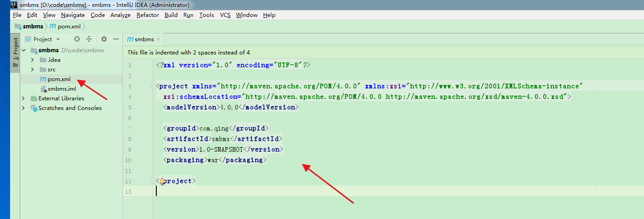The height and width of the screenshot is (219, 644).
Task: Click the smbms.iml file icon
Action: (43, 89)
